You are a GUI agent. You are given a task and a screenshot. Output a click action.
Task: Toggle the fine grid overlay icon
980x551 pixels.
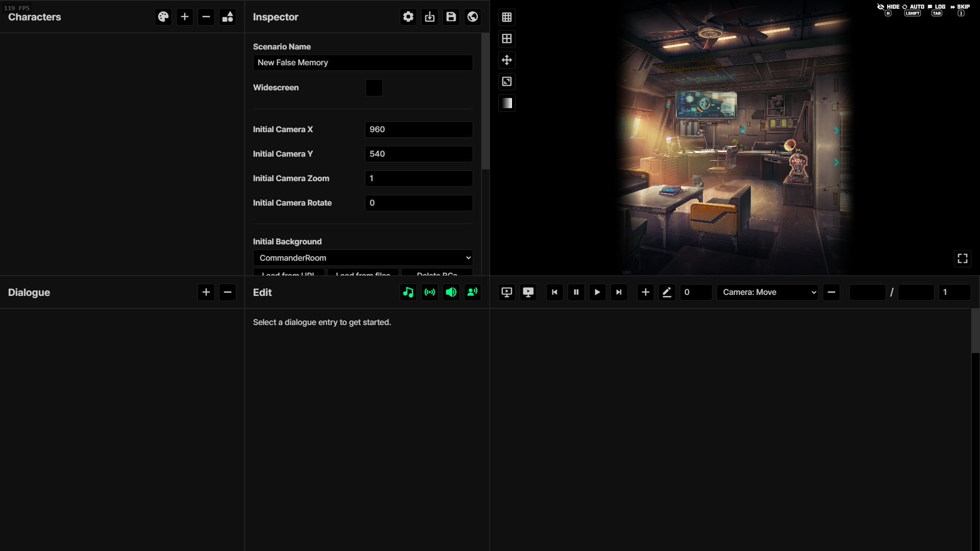(507, 17)
